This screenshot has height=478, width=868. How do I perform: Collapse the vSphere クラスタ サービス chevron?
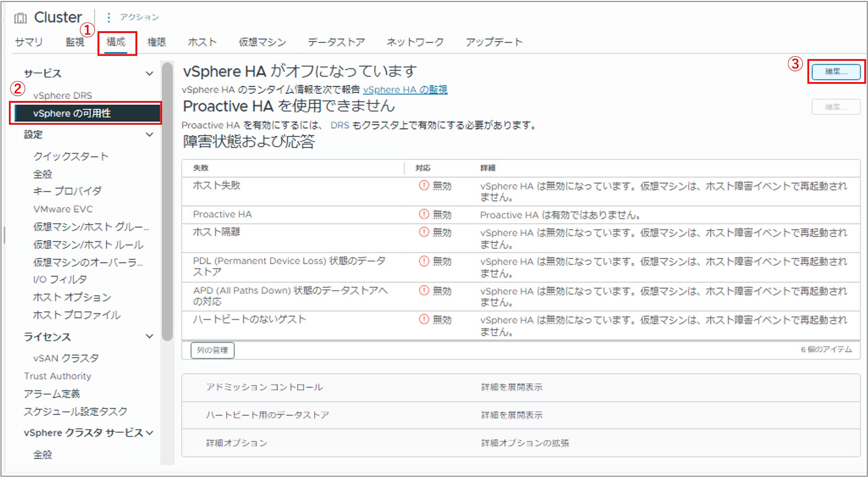pos(150,433)
